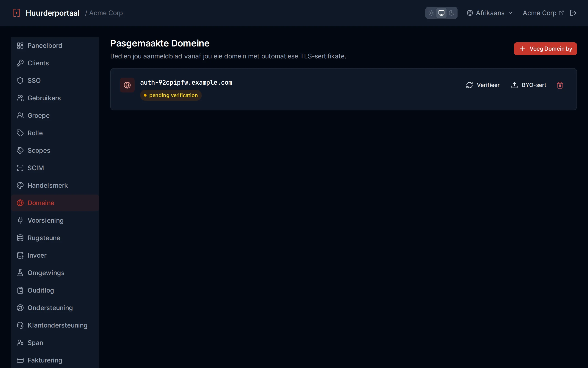This screenshot has width=588, height=368.
Task: Click the Invoer database import icon
Action: pos(20,255)
